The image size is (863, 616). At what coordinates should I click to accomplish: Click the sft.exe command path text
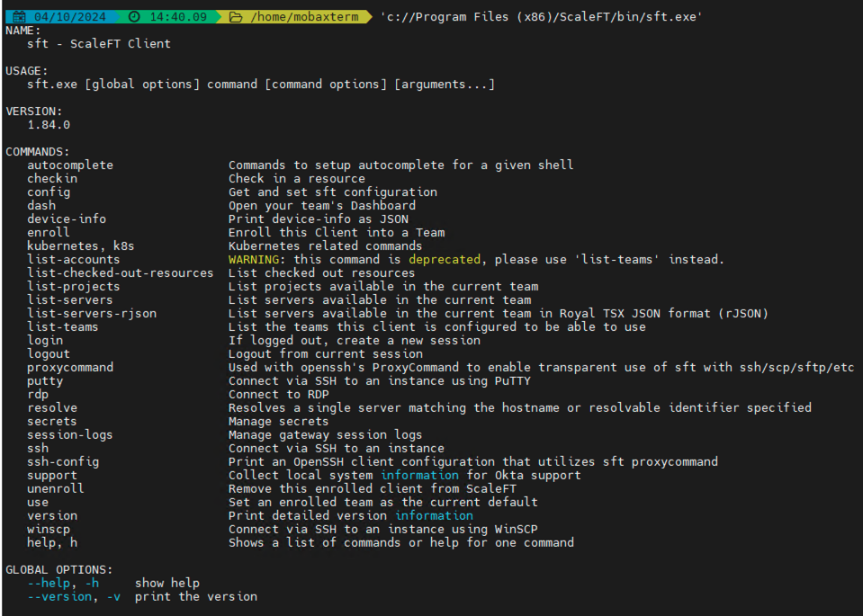point(541,17)
